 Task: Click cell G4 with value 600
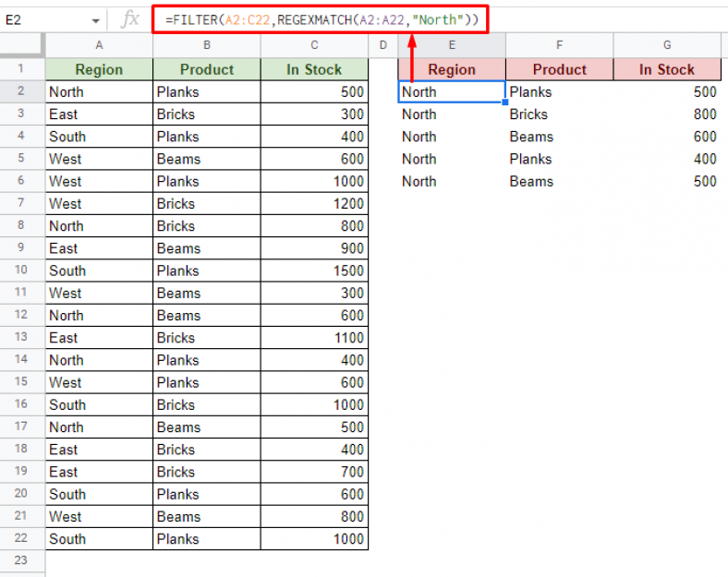(x=666, y=137)
